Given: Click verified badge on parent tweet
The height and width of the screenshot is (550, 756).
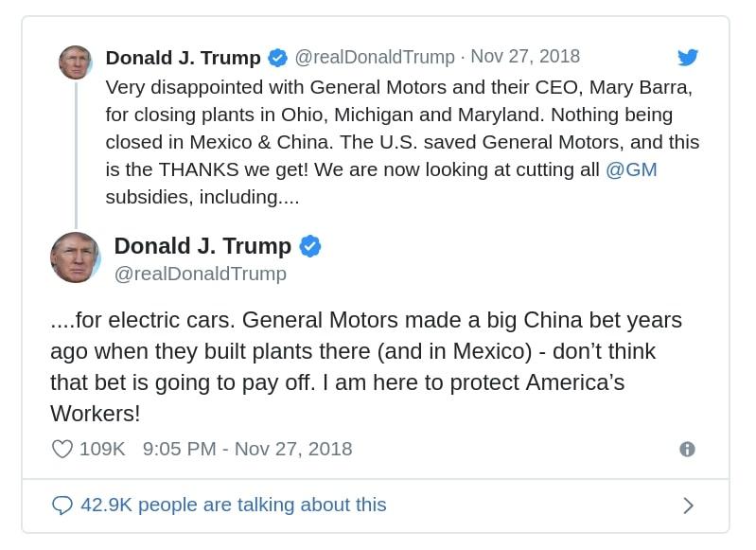Looking at the screenshot, I should tap(278, 58).
